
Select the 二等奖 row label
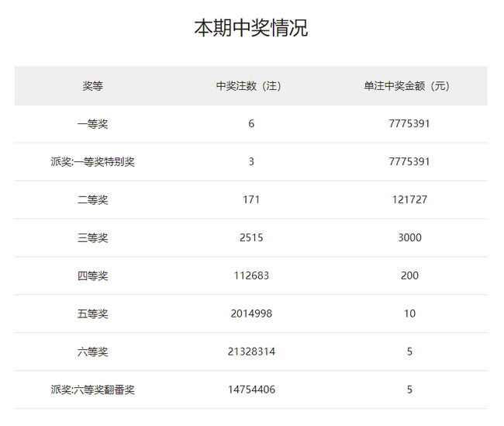[92, 200]
